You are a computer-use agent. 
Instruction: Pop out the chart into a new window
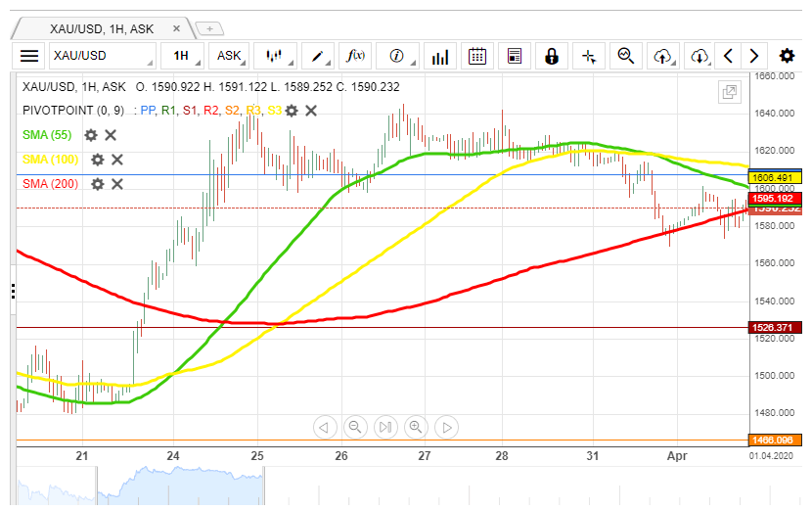tap(729, 92)
